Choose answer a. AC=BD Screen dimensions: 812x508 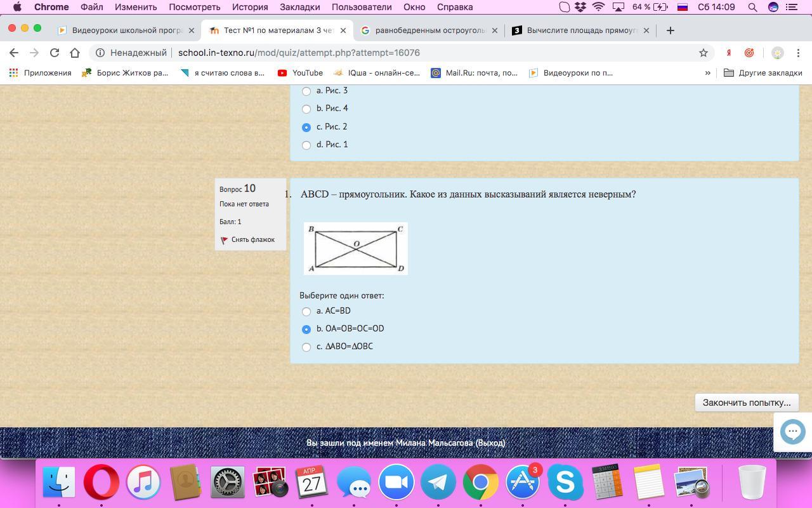click(x=306, y=311)
